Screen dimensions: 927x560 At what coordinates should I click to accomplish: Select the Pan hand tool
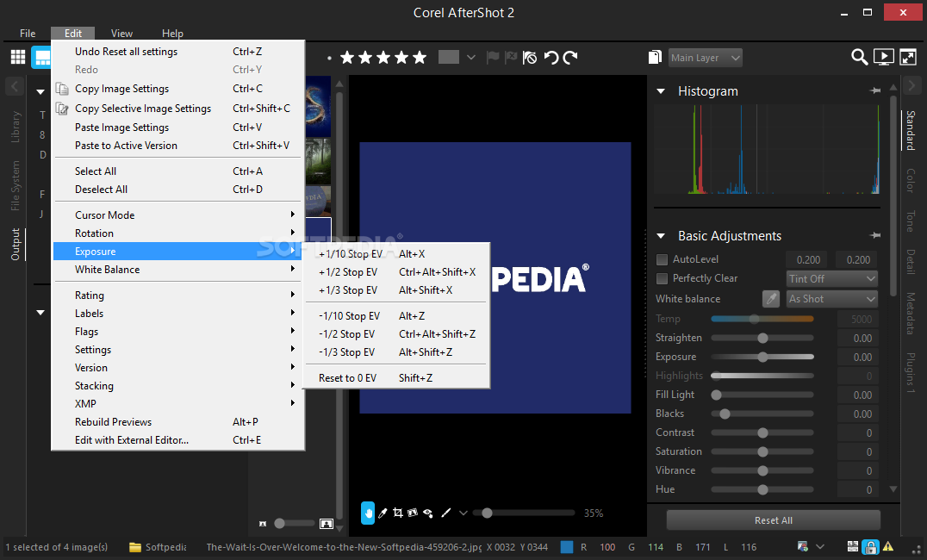pos(368,513)
